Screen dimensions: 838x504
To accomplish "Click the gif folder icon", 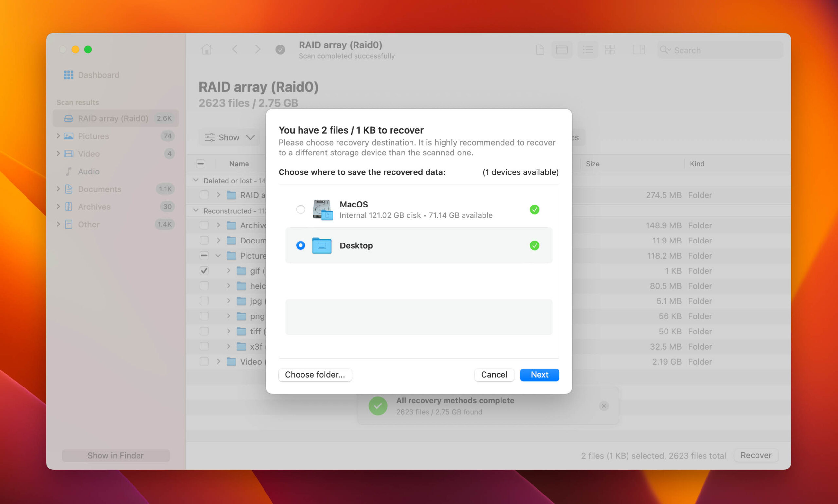I will click(x=241, y=271).
